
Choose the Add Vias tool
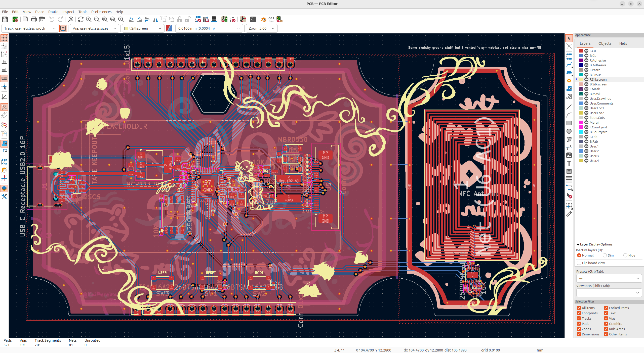click(569, 81)
